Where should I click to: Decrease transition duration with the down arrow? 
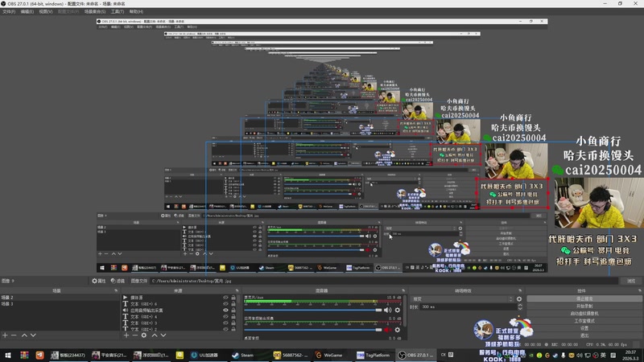click(x=520, y=309)
